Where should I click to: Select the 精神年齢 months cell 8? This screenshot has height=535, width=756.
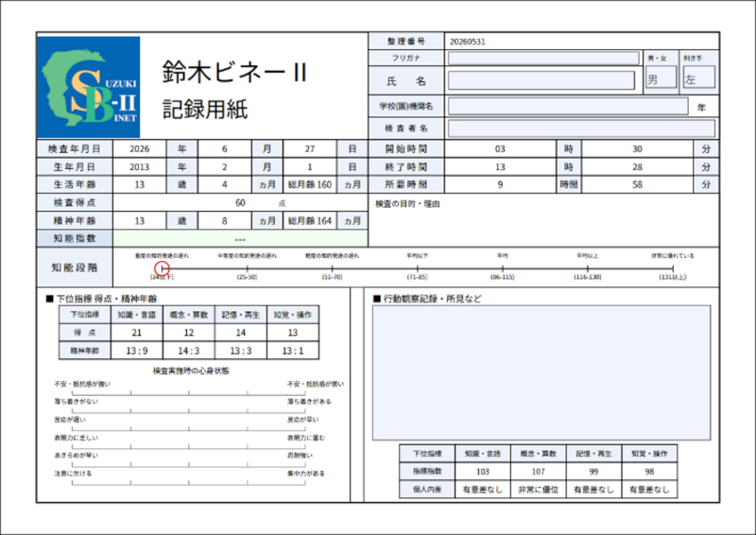click(225, 221)
